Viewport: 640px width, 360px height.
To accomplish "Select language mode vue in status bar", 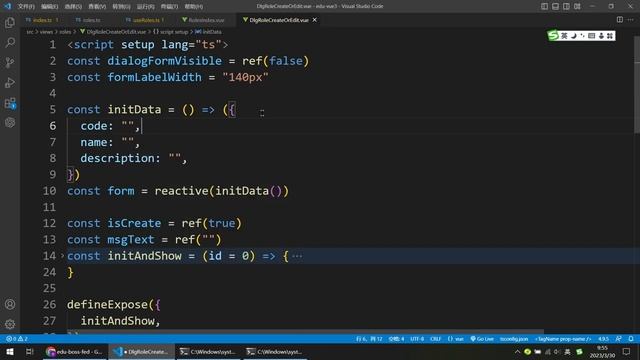I will (456, 339).
